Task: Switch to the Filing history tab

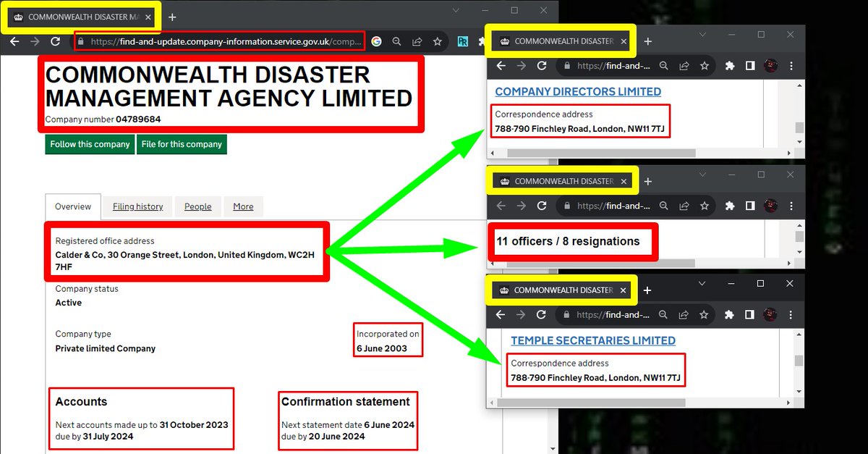Action: coord(137,206)
